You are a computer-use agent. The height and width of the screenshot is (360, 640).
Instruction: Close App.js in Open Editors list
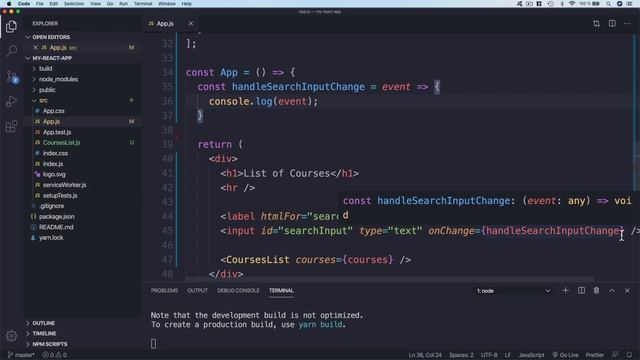36,48
